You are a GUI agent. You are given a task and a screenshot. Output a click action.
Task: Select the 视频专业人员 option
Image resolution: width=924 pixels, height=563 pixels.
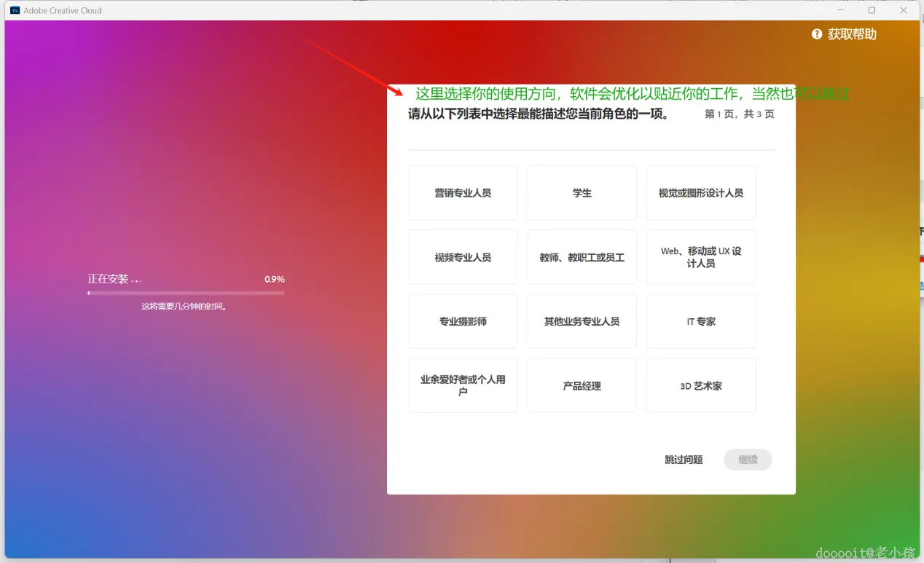pyautogui.click(x=462, y=256)
